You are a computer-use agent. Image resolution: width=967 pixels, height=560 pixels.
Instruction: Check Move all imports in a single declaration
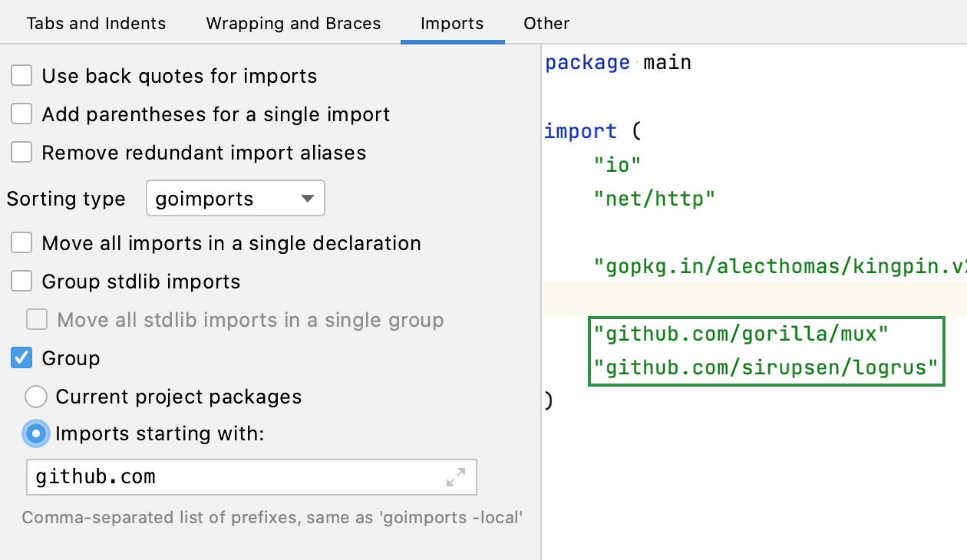coord(21,242)
